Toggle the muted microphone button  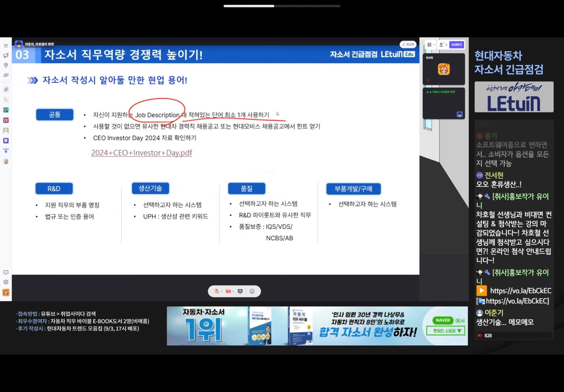(216, 291)
